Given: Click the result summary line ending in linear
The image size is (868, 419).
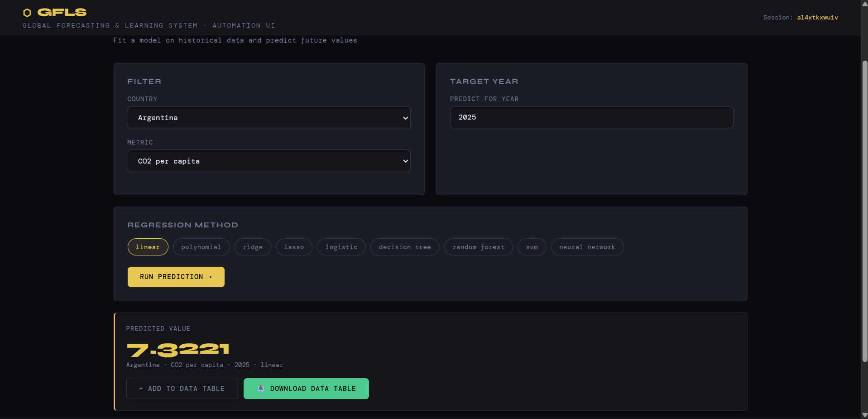Looking at the screenshot, I should [205, 365].
